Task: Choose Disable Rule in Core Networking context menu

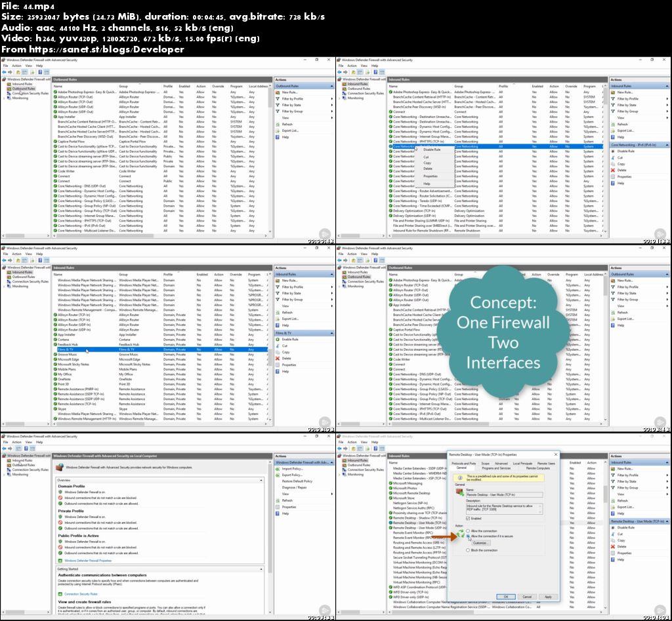Action: click(432, 150)
